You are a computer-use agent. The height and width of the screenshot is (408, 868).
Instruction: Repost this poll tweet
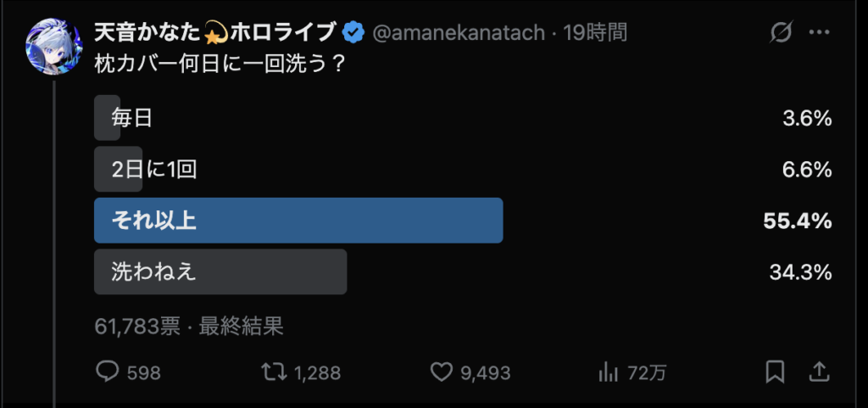pyautogui.click(x=273, y=372)
